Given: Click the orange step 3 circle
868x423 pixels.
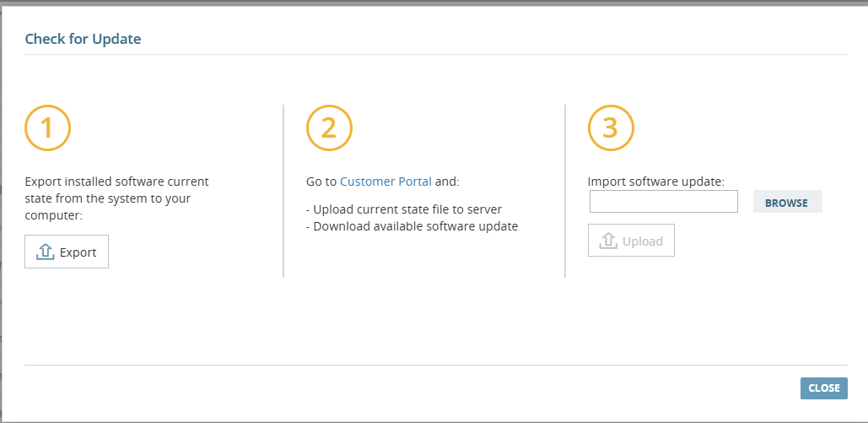Looking at the screenshot, I should click(611, 127).
